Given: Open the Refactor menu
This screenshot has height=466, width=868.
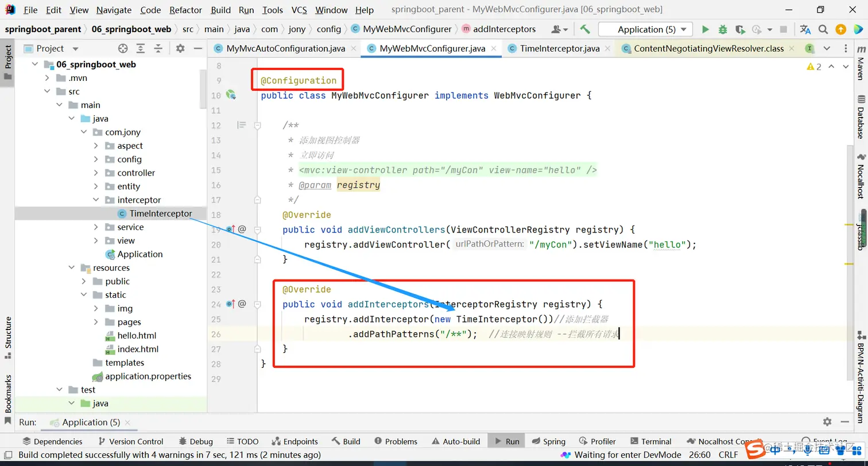Looking at the screenshot, I should pos(185,10).
